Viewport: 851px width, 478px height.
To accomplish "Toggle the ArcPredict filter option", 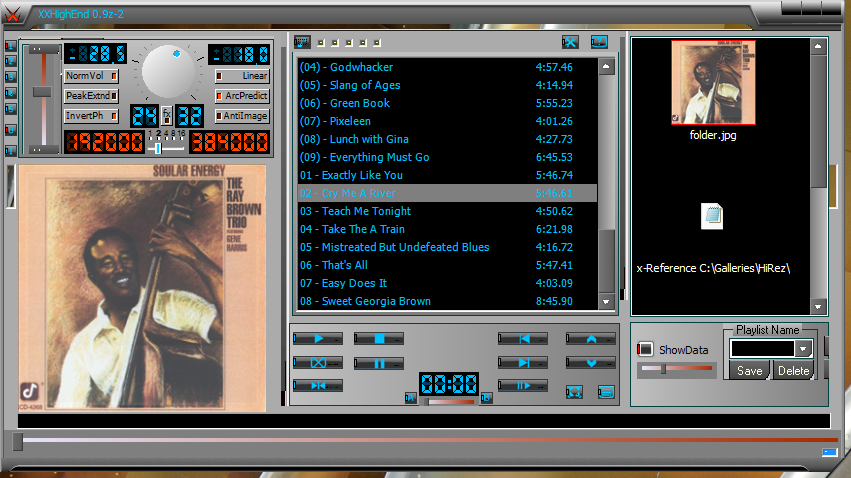I will coord(242,96).
